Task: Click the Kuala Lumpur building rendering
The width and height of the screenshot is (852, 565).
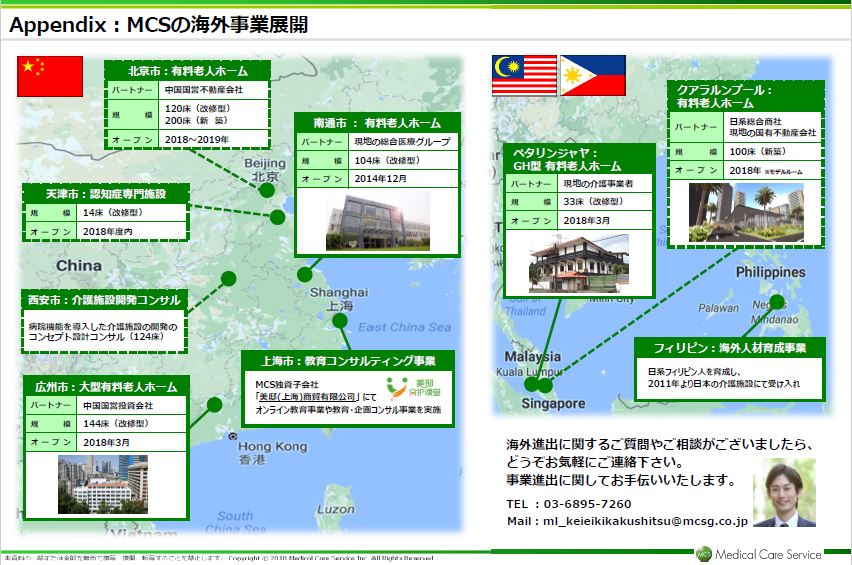Action: (x=746, y=212)
